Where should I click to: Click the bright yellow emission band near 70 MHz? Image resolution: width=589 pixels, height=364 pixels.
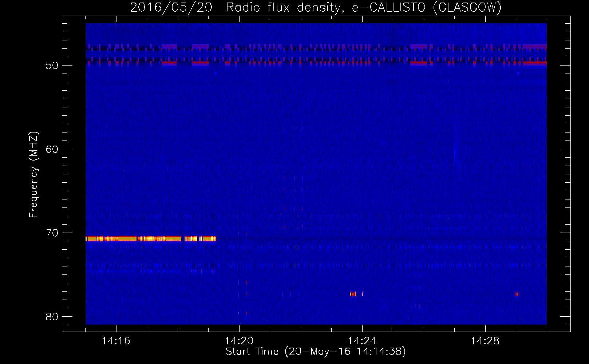tap(151, 239)
